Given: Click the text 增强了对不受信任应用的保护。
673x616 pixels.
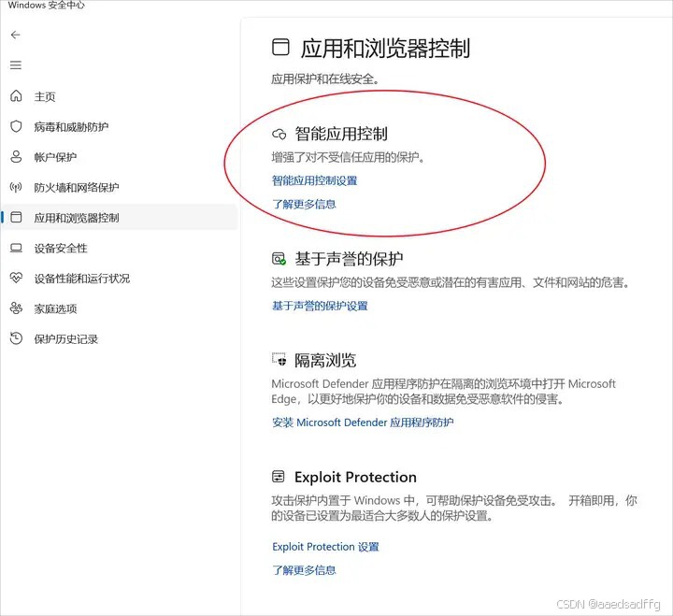Looking at the screenshot, I should [348, 157].
